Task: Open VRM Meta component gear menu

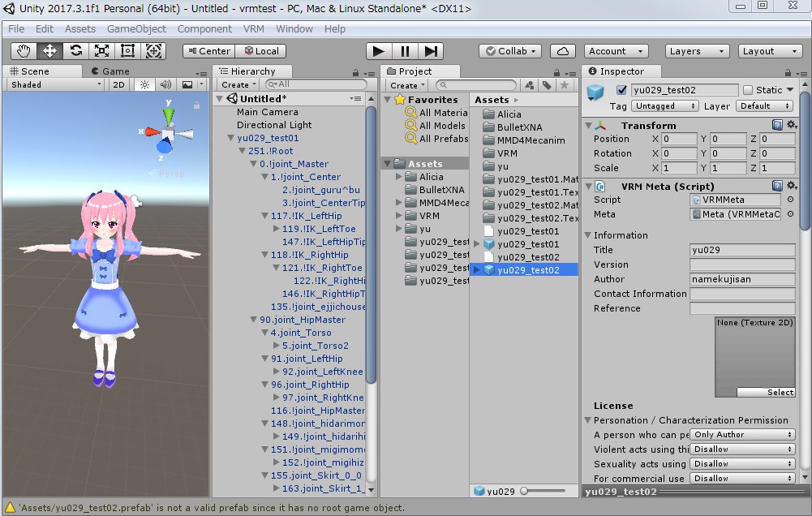Action: tap(792, 186)
